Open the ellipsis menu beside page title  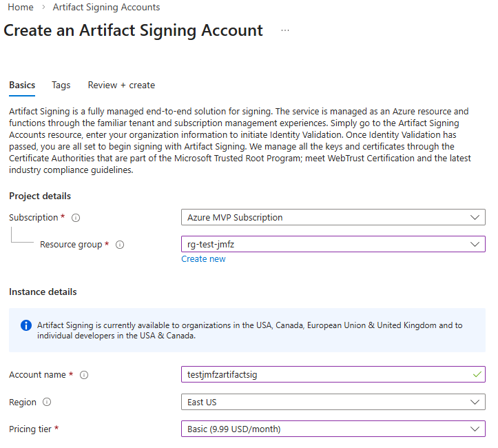tap(285, 31)
